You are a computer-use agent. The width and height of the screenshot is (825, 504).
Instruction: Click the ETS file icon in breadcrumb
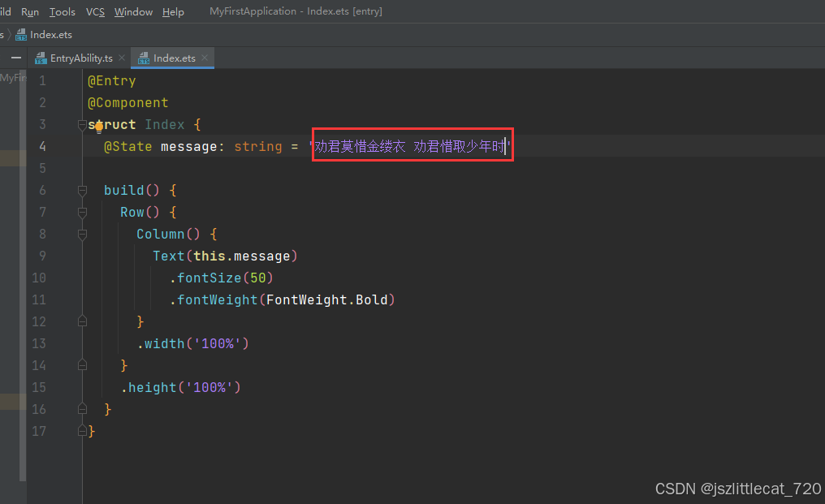21,35
